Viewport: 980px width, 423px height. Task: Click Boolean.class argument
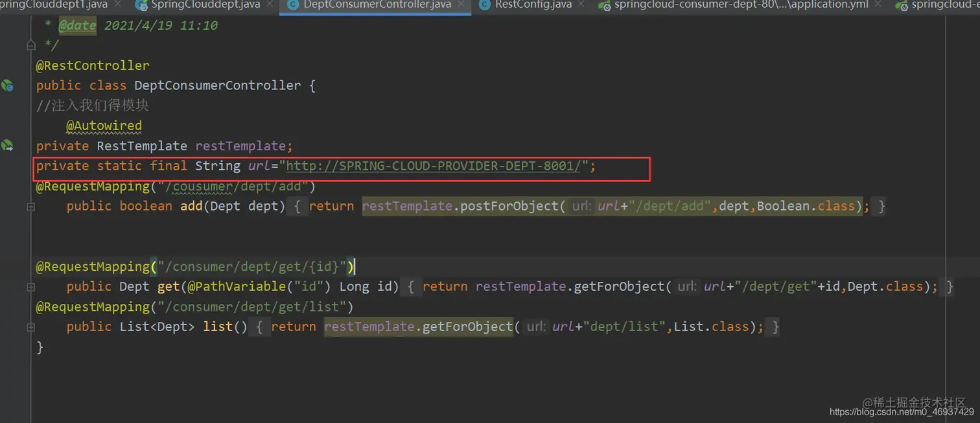[x=806, y=206]
